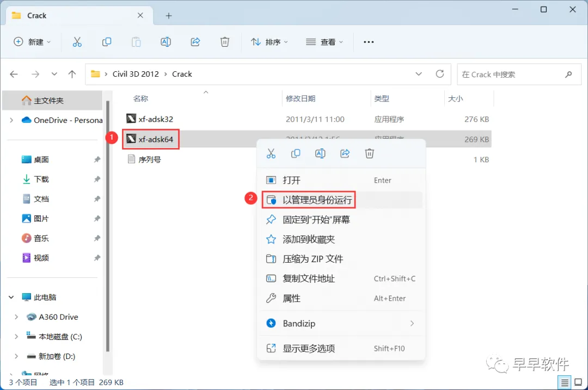588x390 pixels.
Task: Click the toolbar Cut scissors icon
Action: pos(77,42)
